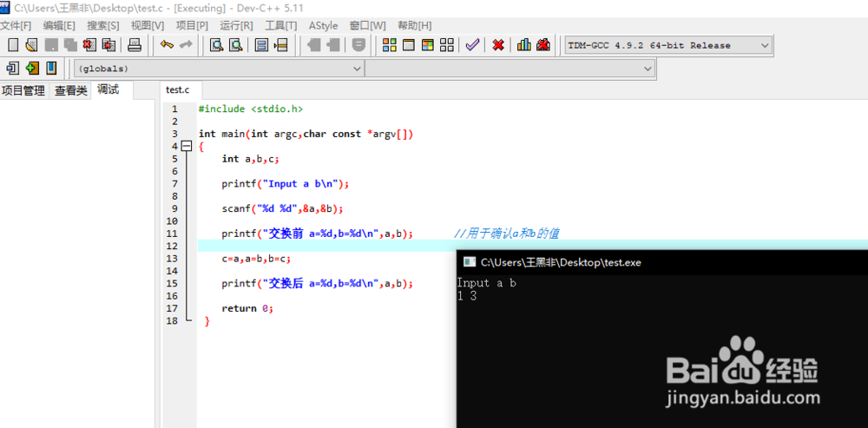Click the blue goto bookmark icon

[51, 68]
